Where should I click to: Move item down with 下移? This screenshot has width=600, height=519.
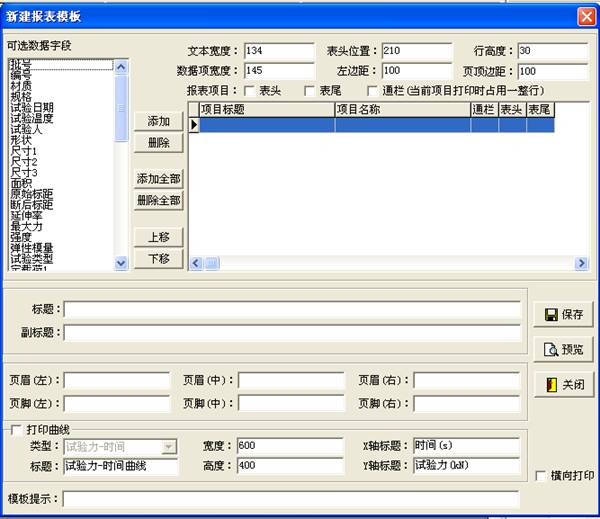(x=158, y=259)
